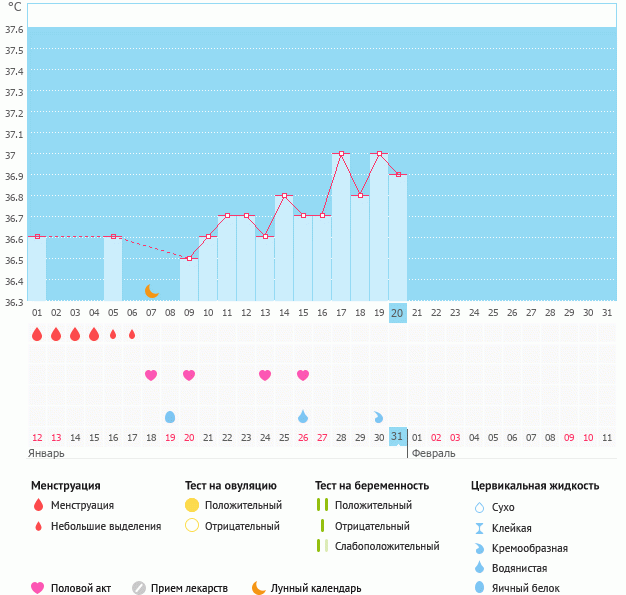Click the yellow positive ovulation test legend icon

point(192,506)
